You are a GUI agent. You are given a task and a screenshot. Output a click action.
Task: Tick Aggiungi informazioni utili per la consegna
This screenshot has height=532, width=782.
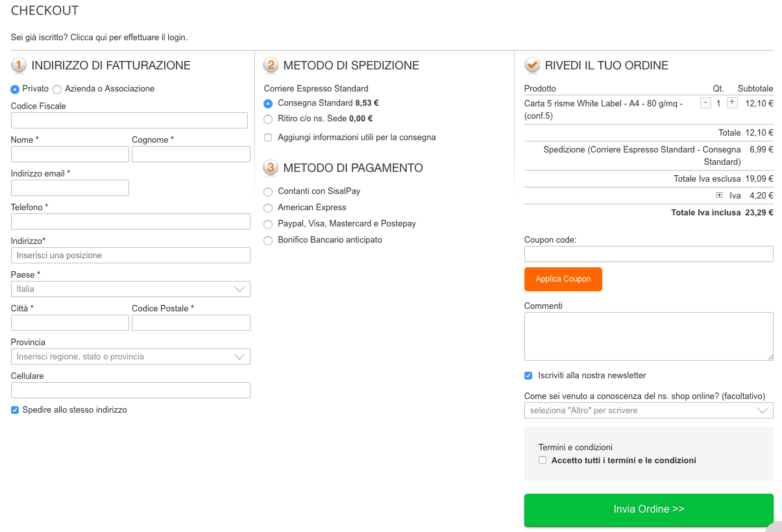pyautogui.click(x=268, y=138)
